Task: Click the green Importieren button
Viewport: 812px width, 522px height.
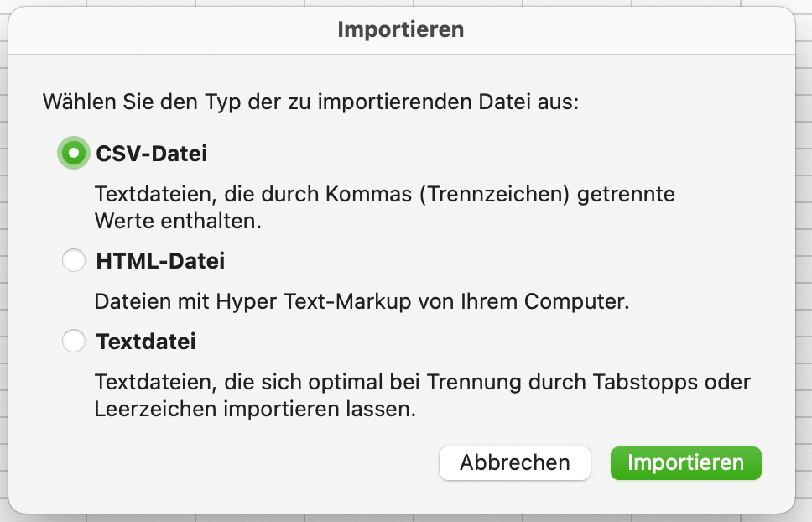Action: pos(685,463)
